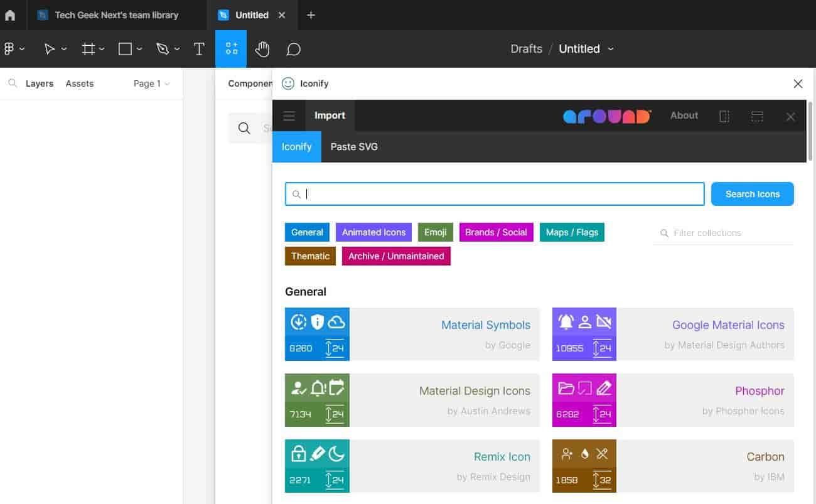Close the Iconify plugin window
The image size is (816, 504).
pyautogui.click(x=798, y=83)
